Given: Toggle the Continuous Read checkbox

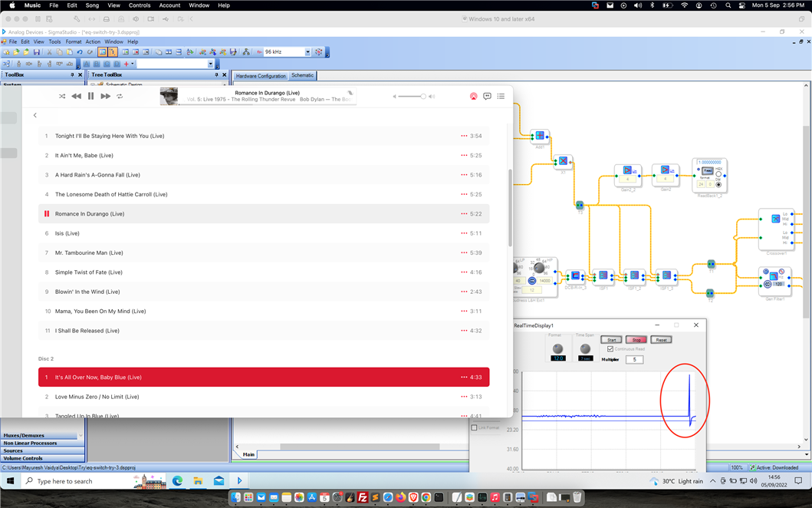Looking at the screenshot, I should (x=610, y=349).
